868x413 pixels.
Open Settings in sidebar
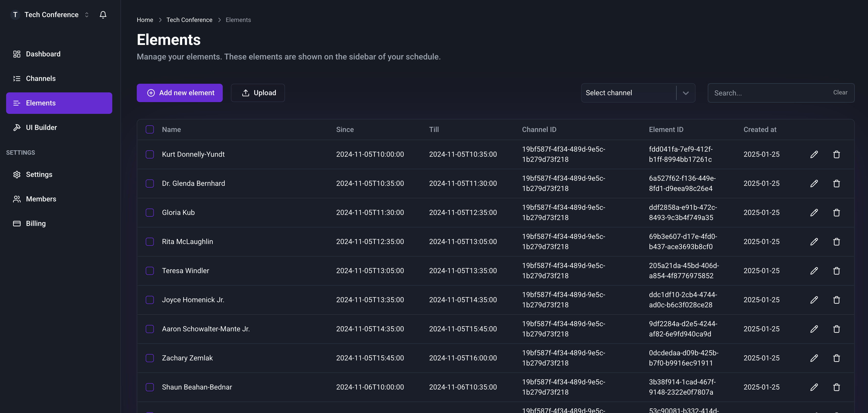pos(59,174)
